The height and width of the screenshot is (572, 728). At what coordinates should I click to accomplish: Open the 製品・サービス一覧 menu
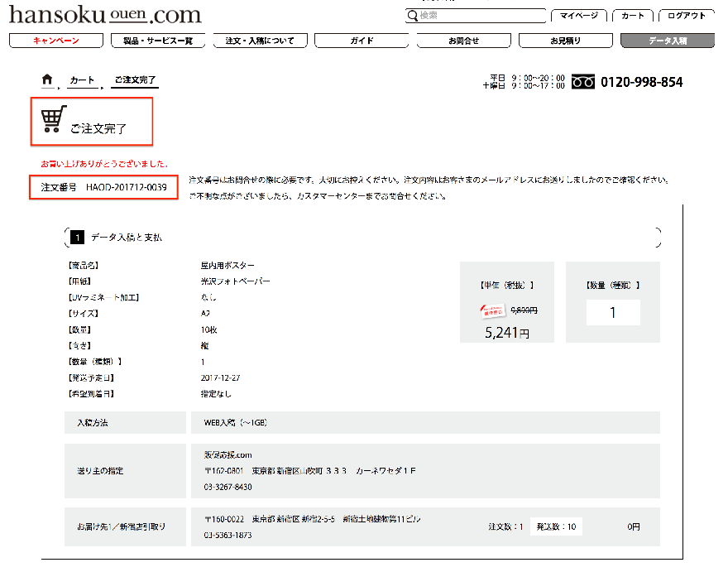pyautogui.click(x=158, y=41)
